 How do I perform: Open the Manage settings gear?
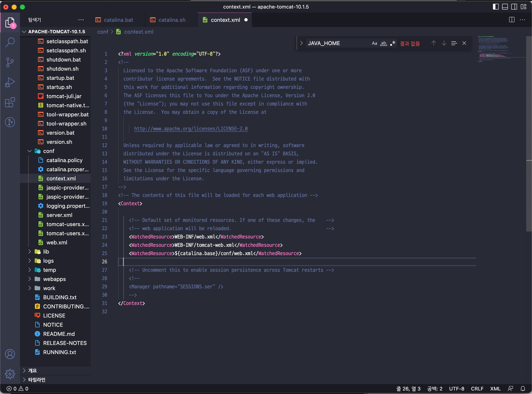point(10,374)
